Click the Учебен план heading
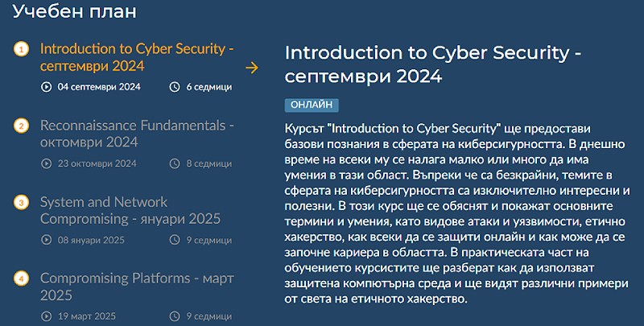 click(x=74, y=11)
